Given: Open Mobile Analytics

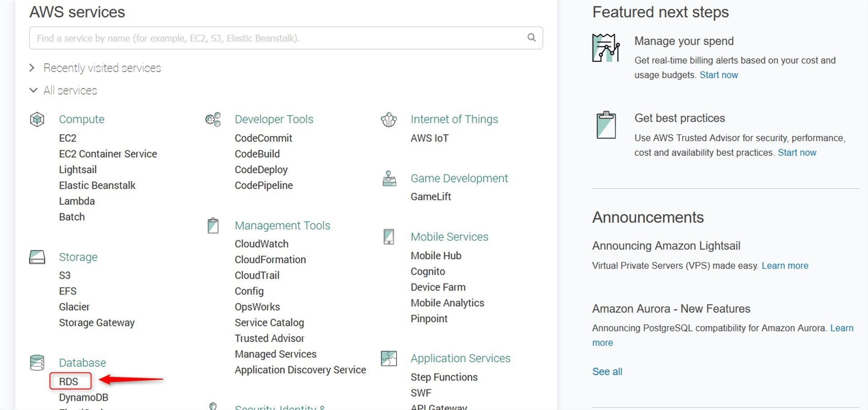Looking at the screenshot, I should 448,303.
